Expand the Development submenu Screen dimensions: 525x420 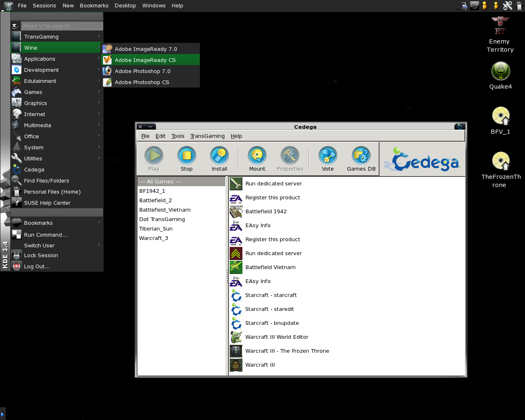[x=57, y=70]
